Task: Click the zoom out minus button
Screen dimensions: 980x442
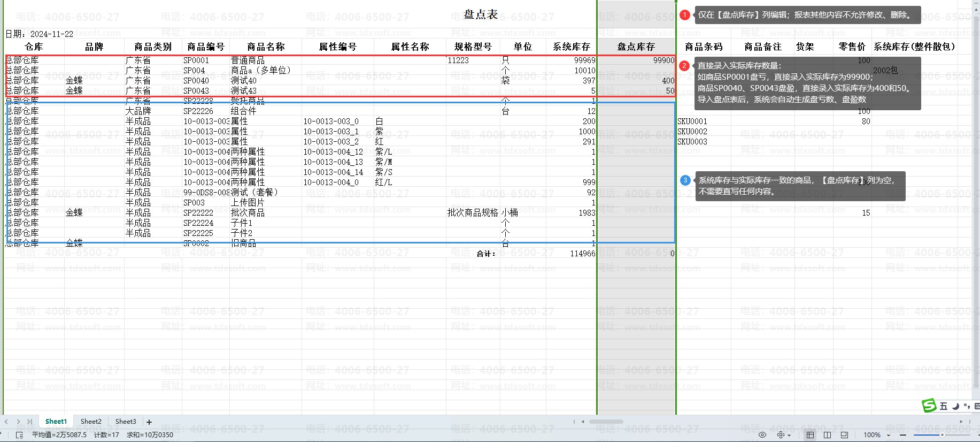Action: (x=903, y=435)
